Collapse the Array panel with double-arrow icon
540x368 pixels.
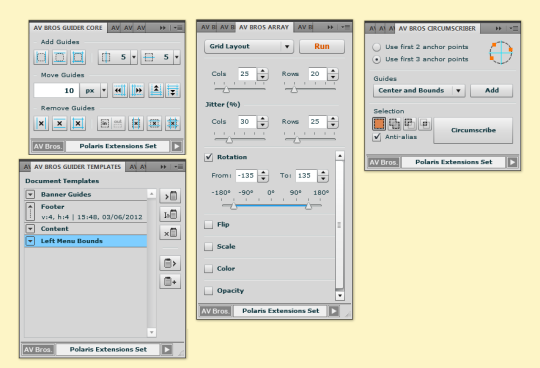coord(330,27)
